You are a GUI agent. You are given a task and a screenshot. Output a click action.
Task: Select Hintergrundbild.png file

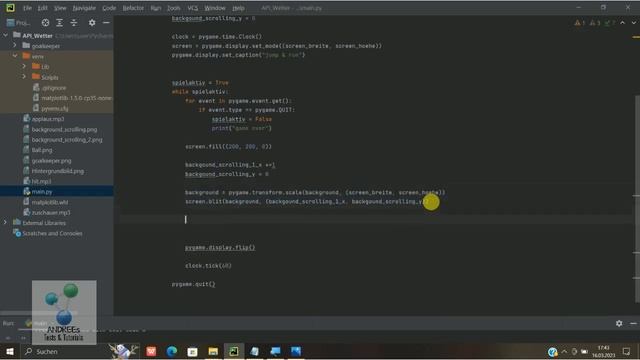57,171
